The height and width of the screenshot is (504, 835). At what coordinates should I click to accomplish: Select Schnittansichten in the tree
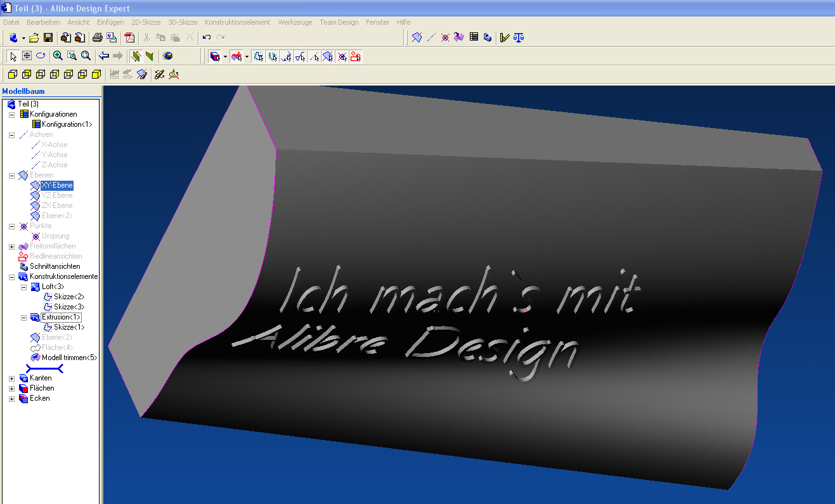point(55,266)
